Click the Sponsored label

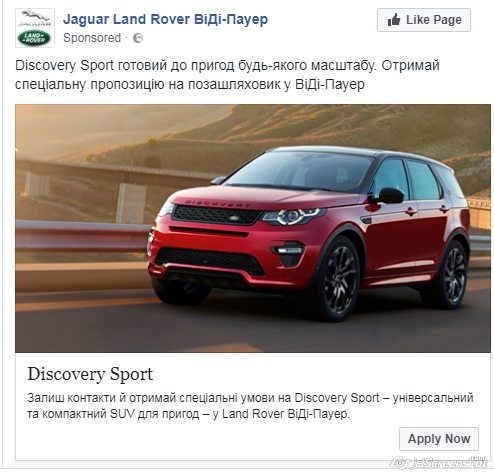[92, 38]
